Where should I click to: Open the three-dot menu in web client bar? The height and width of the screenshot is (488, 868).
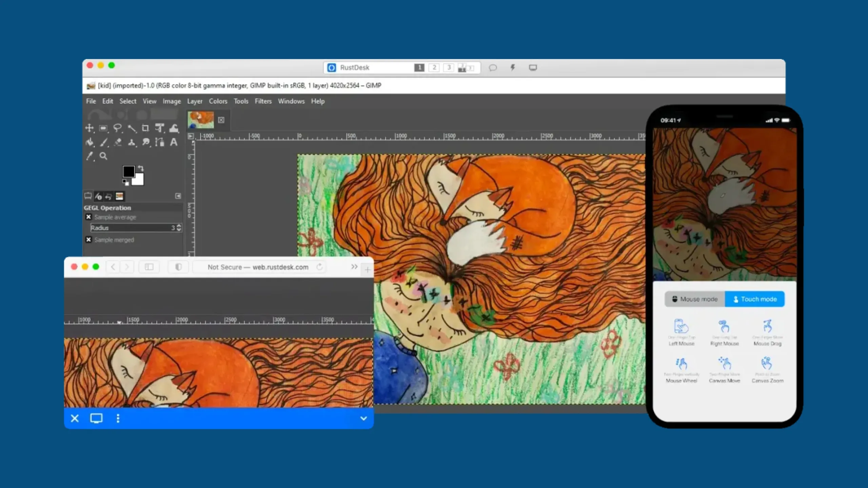coord(118,419)
